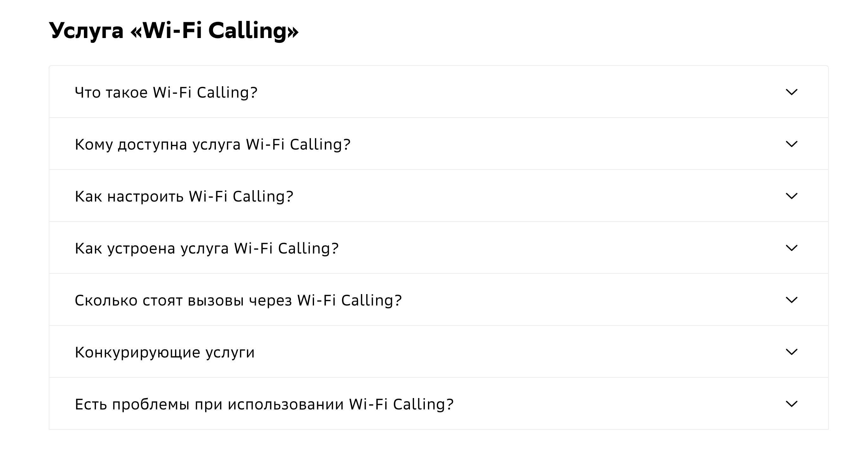Image resolution: width=868 pixels, height=450 pixels.
Task: Expand the «Кому доступна услуга Wi-Fi Calling?» section
Action: [213, 144]
